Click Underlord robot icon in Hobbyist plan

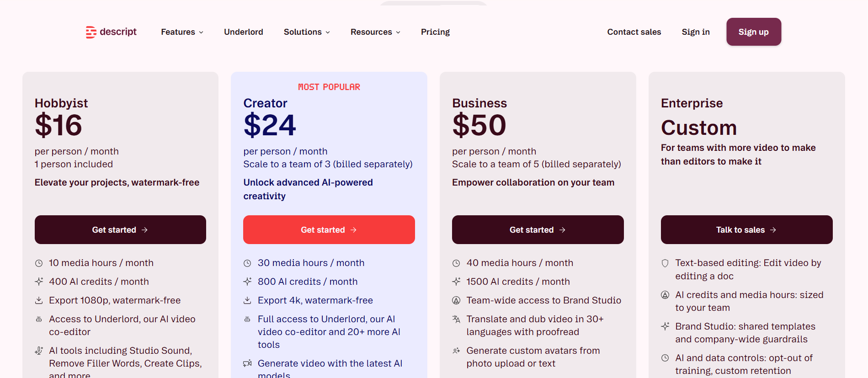[39, 319]
